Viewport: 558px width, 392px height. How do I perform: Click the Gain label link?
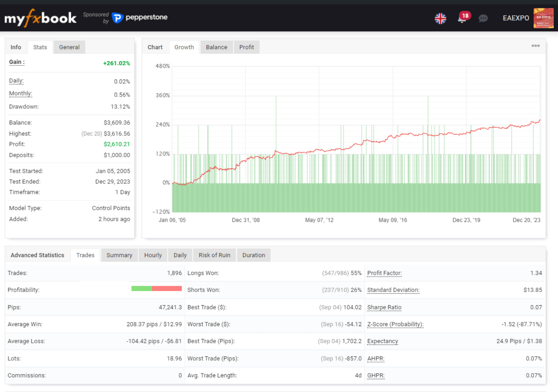point(17,62)
